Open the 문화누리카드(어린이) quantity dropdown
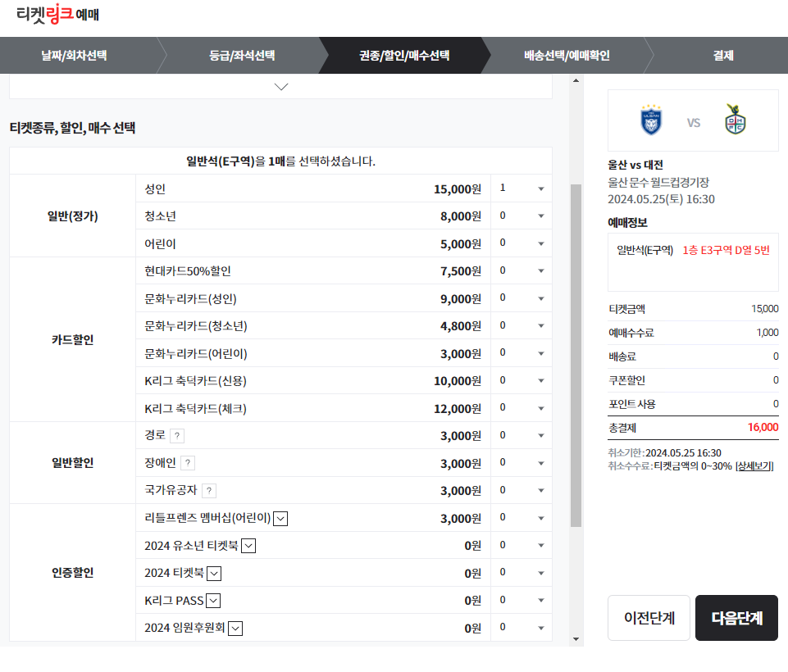788x672 pixels. 522,353
